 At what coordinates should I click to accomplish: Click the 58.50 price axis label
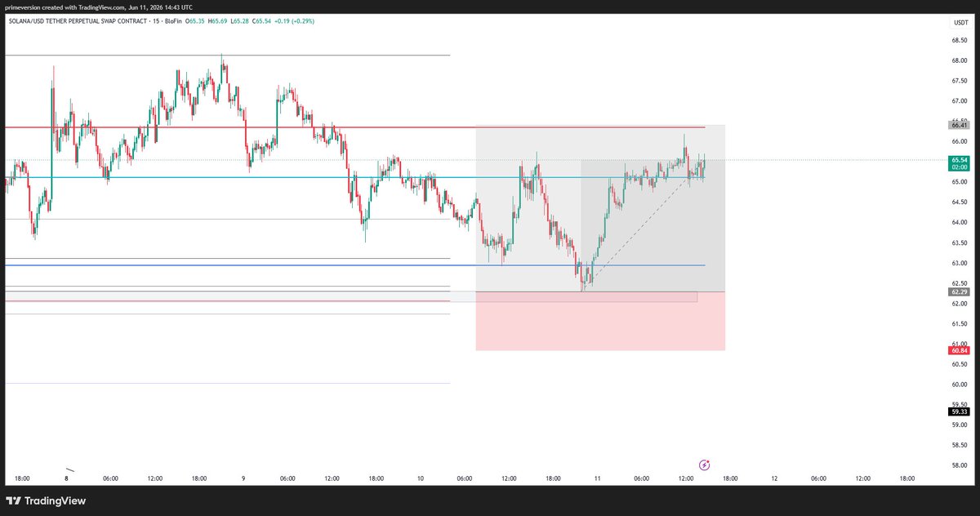point(960,446)
